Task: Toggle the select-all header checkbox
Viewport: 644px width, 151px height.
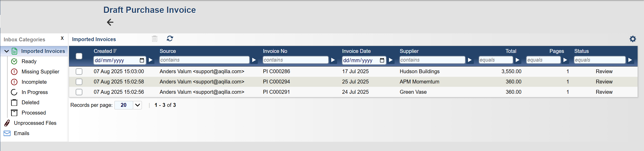Action: tap(79, 56)
